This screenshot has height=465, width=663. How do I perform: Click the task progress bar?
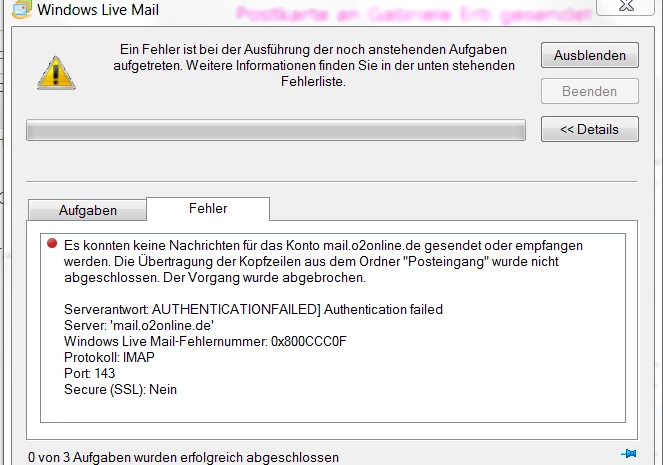[x=276, y=130]
